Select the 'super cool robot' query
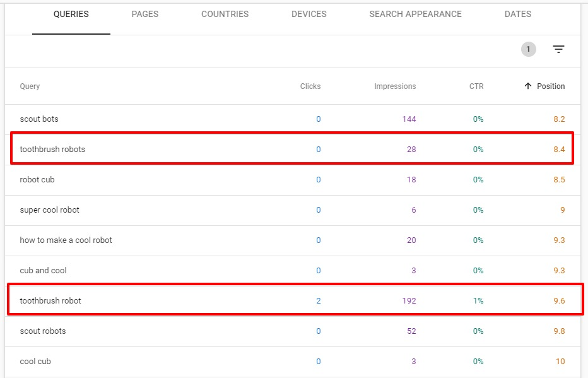588x378 pixels. coord(50,210)
